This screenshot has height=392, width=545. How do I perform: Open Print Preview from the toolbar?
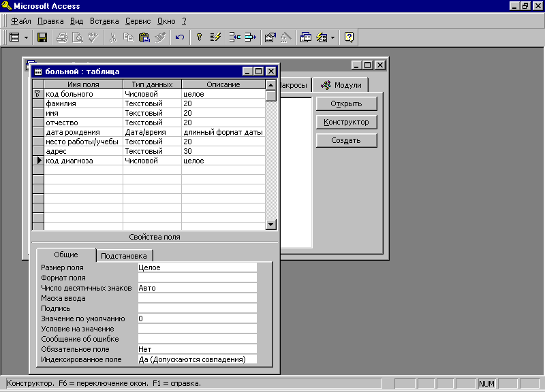point(78,37)
